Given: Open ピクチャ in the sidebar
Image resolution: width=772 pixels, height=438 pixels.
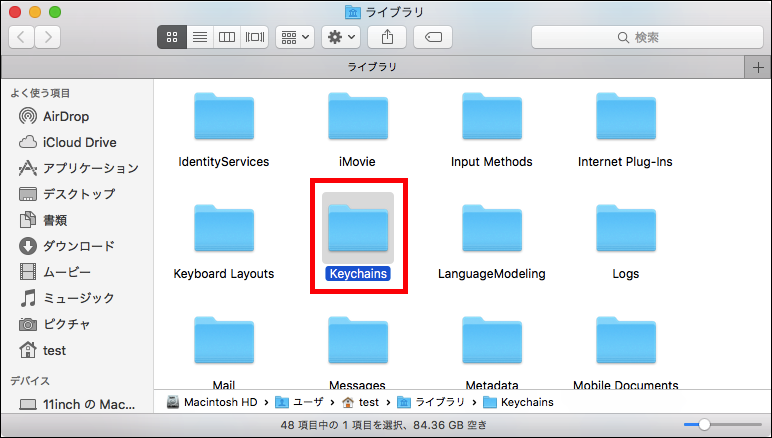Looking at the screenshot, I should pos(55,324).
